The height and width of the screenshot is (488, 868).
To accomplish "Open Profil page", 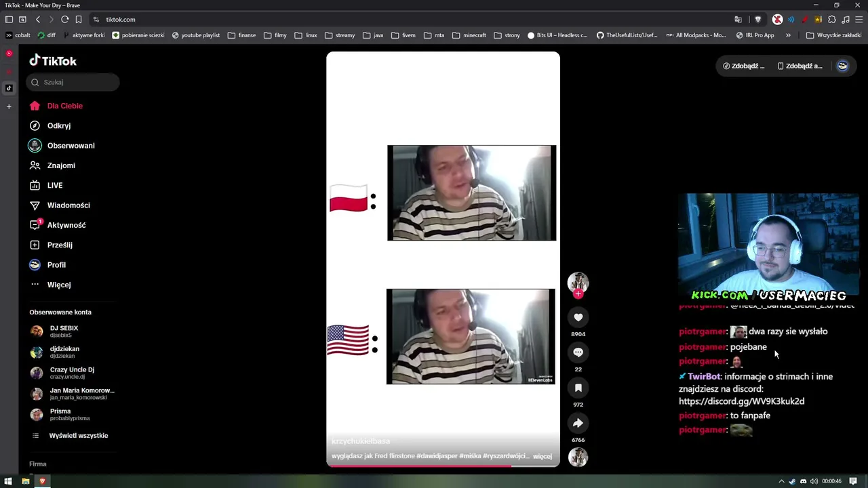I will coord(47,265).
